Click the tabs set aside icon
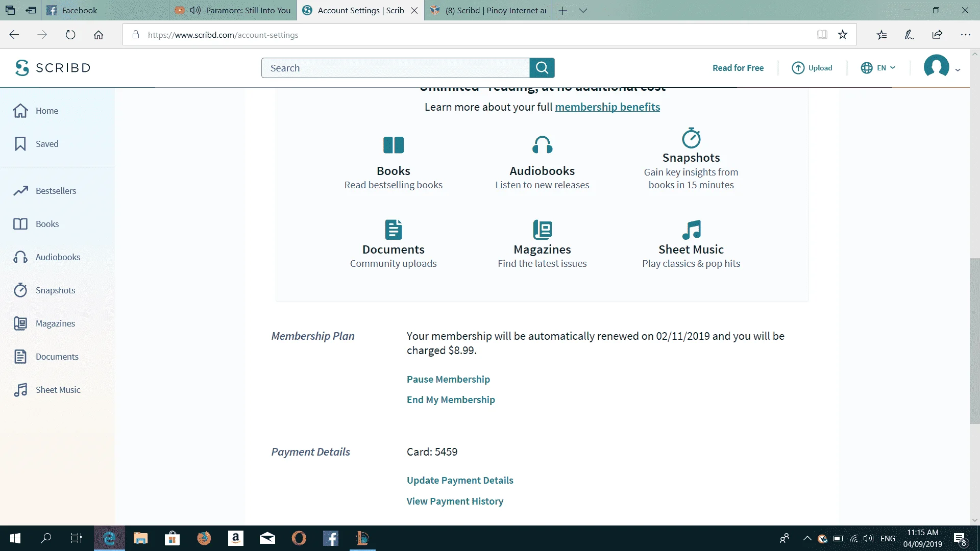The height and width of the screenshot is (551, 980). point(10,10)
